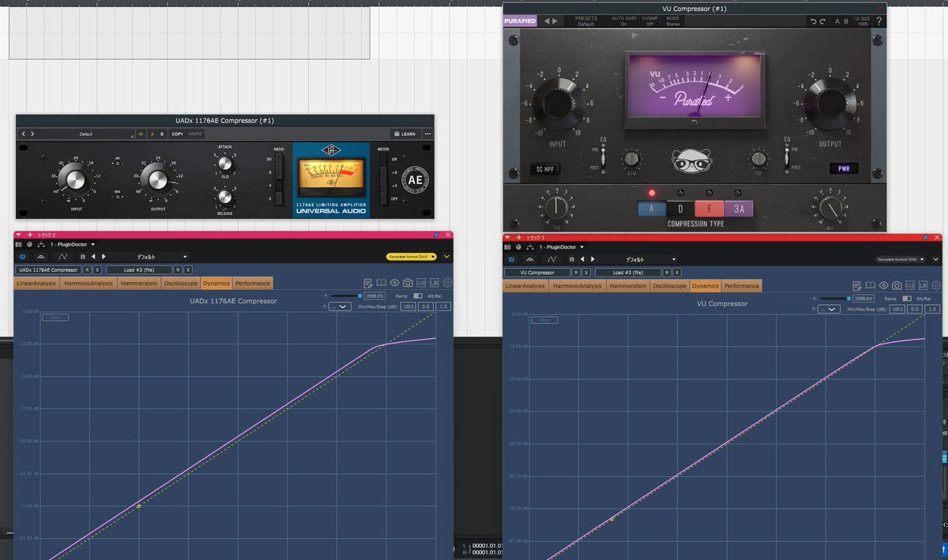Click the 1|2 compare icon in left PluginDoctor
This screenshot has width=948, height=560.
point(421,283)
